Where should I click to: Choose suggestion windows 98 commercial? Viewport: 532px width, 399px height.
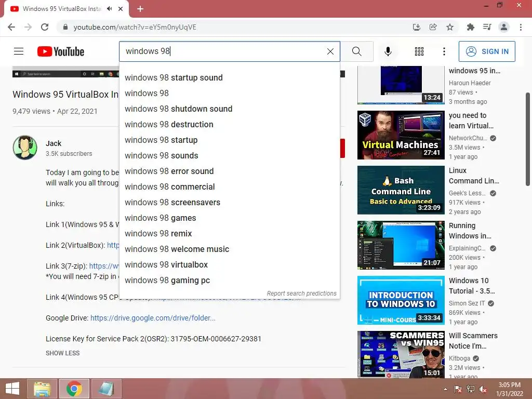[229, 187]
